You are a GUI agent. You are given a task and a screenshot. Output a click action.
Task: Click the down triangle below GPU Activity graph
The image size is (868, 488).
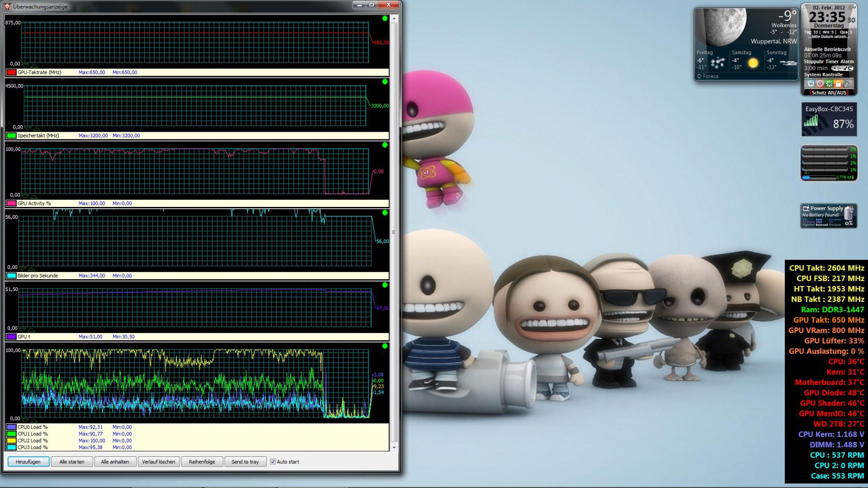(25, 197)
